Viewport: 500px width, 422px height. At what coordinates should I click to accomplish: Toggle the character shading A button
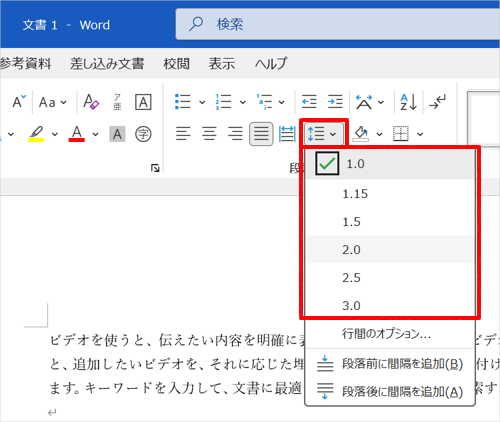click(x=117, y=134)
